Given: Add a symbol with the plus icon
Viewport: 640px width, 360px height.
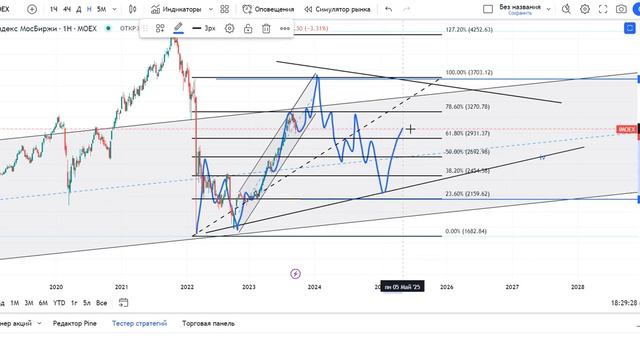Looking at the screenshot, I should point(32,9).
